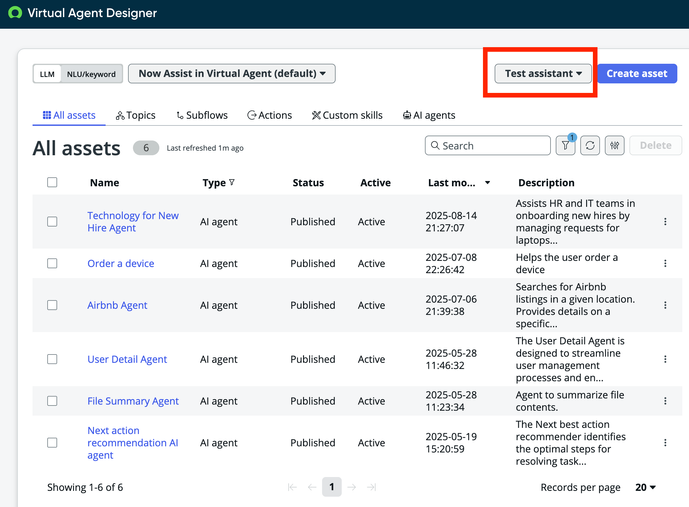Click the Create asset button
Image resolution: width=689 pixels, height=507 pixels.
pyautogui.click(x=636, y=74)
